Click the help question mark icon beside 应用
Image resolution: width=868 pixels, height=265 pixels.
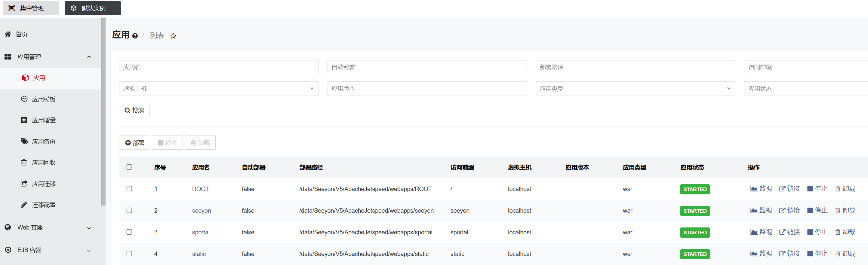[135, 36]
